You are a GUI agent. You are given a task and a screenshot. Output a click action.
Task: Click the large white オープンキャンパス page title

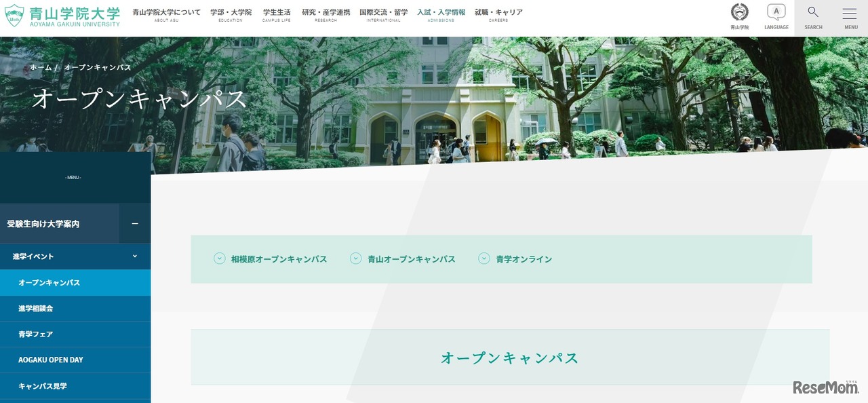click(140, 99)
